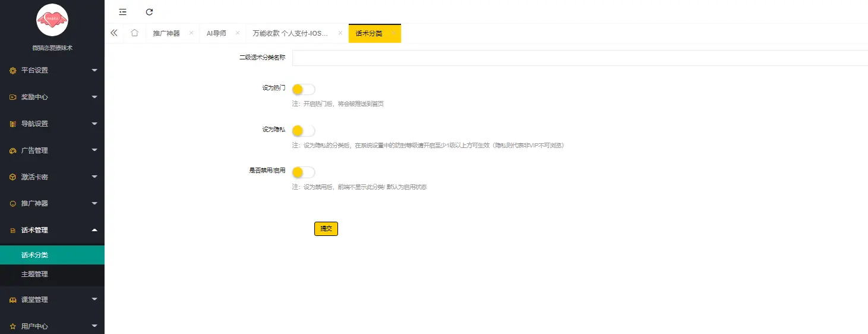868x334 pixels.
Task: Close the 万能收款 tab
Action: 340,33
